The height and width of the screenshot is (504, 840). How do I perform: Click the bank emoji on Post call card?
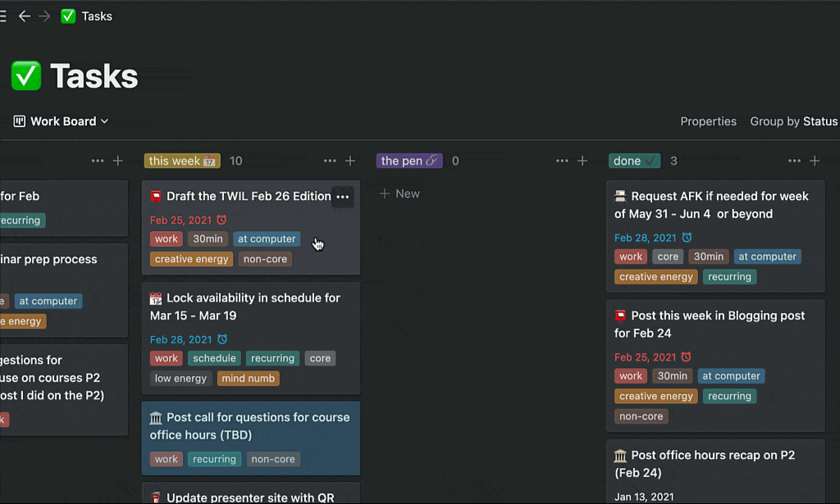click(x=157, y=417)
